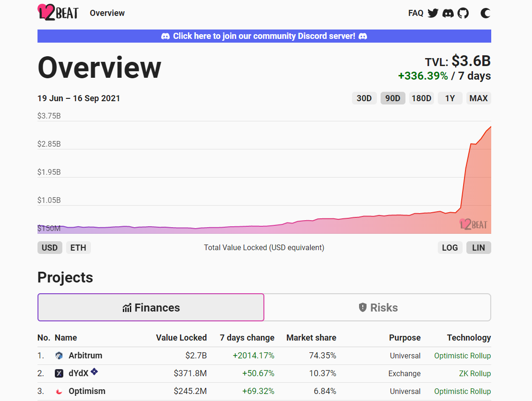The width and height of the screenshot is (532, 401).
Task: Click the Technology column header
Action: [469, 338]
